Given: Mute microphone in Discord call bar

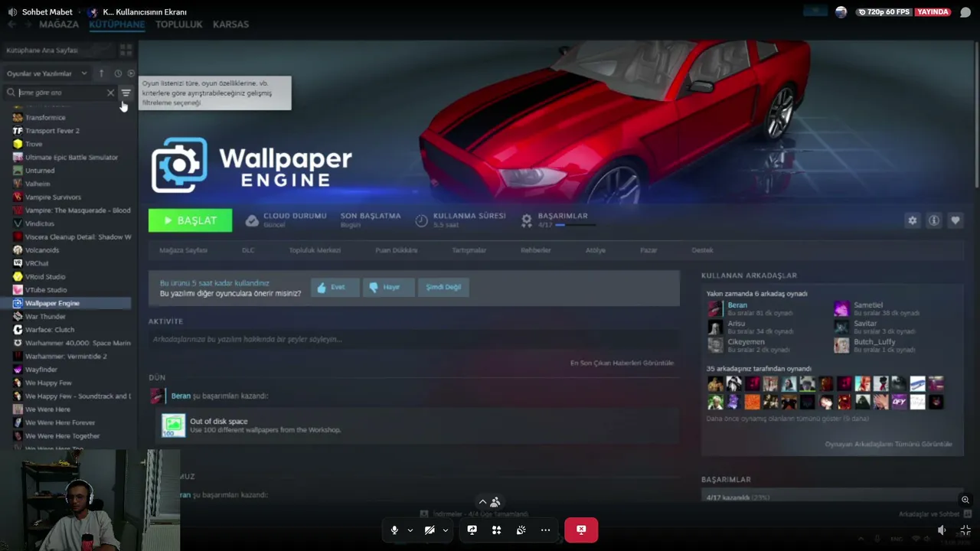Looking at the screenshot, I should pos(394,530).
